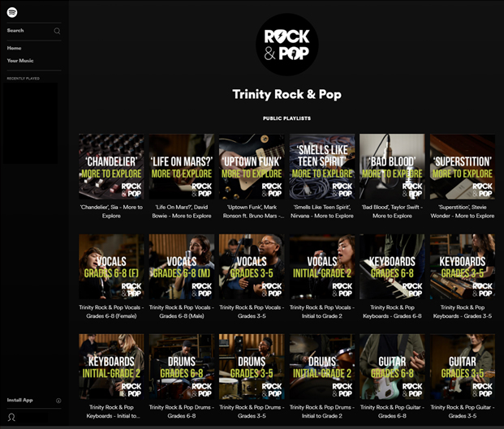Open Keyboards Grades 3-5 cover
Screen dimensions: 504x429
(463, 267)
